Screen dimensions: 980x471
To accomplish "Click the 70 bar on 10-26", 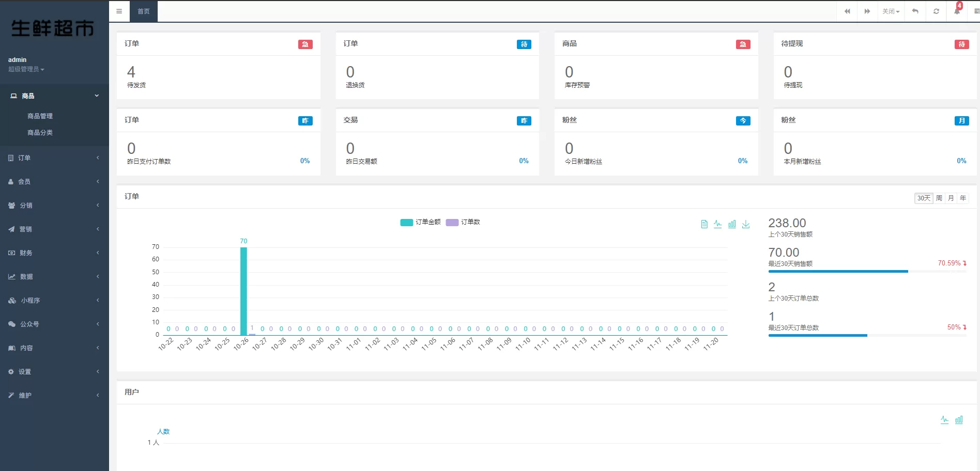I will (243, 291).
